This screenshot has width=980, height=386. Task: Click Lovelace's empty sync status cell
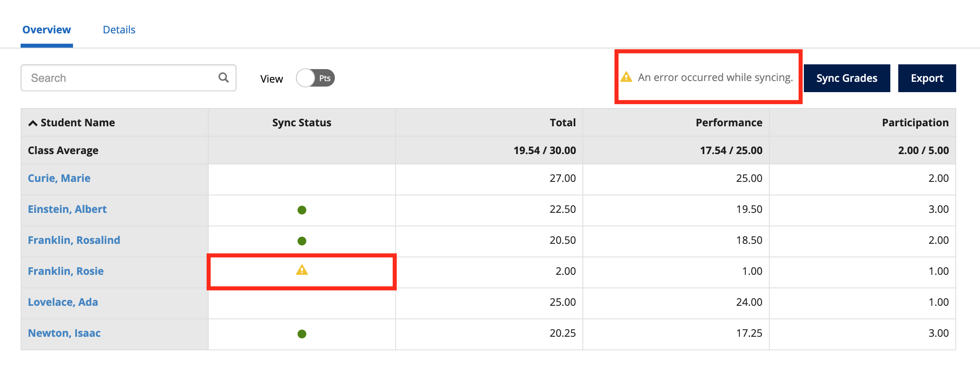(302, 302)
